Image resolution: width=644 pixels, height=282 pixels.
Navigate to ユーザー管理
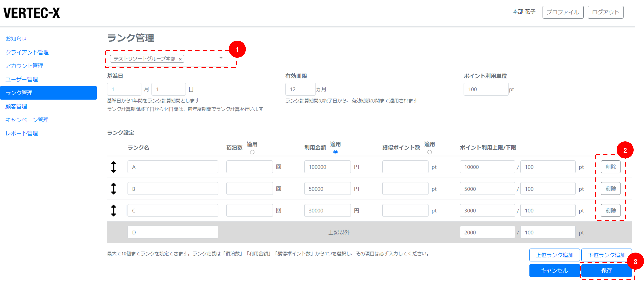(x=22, y=79)
